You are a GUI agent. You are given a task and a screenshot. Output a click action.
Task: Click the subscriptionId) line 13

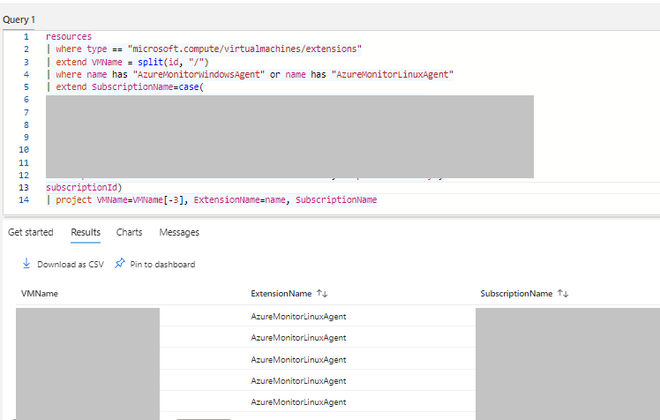coord(84,187)
